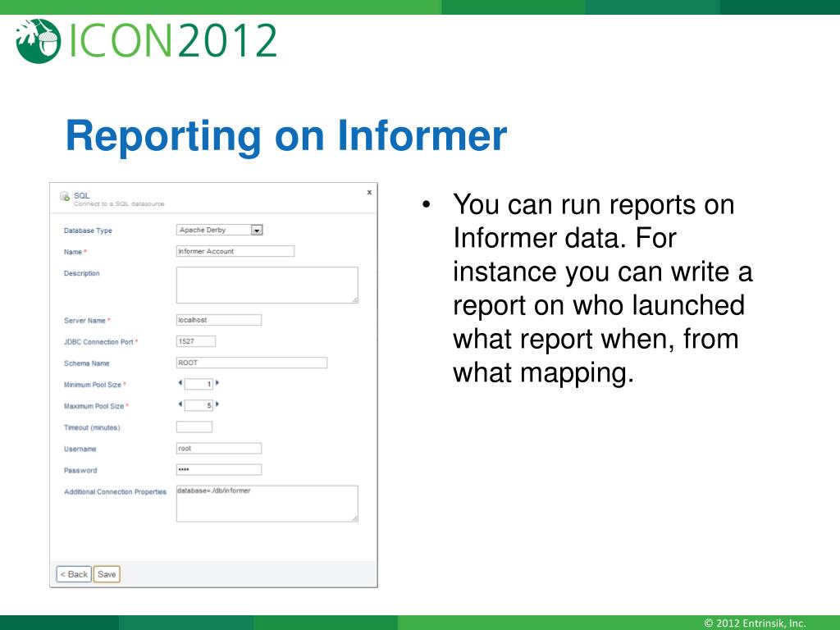Increase Minimum Pool Size with right arrow
This screenshot has height=630, width=840.
(x=217, y=383)
